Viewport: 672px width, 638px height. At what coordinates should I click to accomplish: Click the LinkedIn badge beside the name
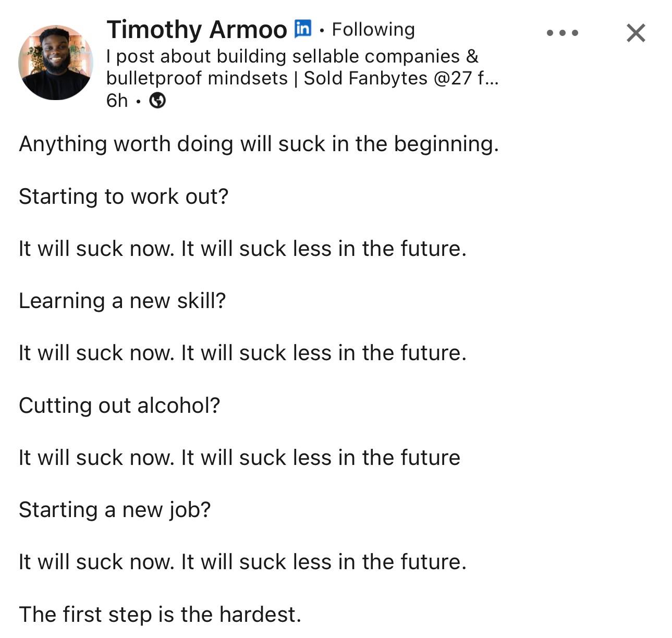click(x=303, y=28)
